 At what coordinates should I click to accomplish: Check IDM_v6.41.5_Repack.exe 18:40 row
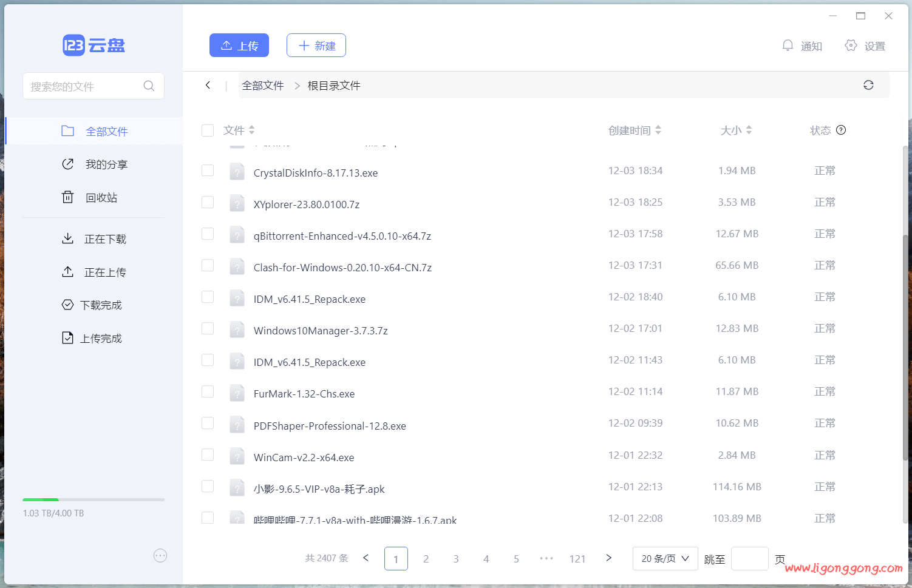(x=208, y=297)
